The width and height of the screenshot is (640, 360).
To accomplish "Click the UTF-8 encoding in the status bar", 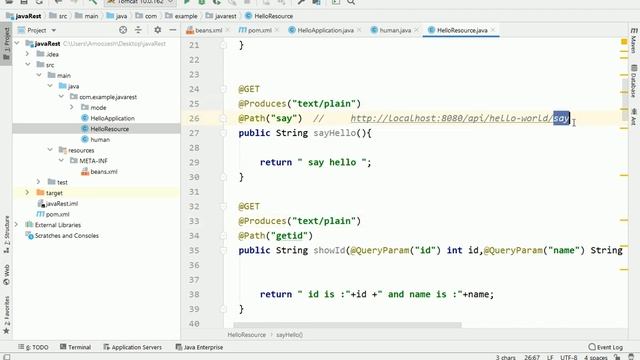I will pyautogui.click(x=569, y=357).
